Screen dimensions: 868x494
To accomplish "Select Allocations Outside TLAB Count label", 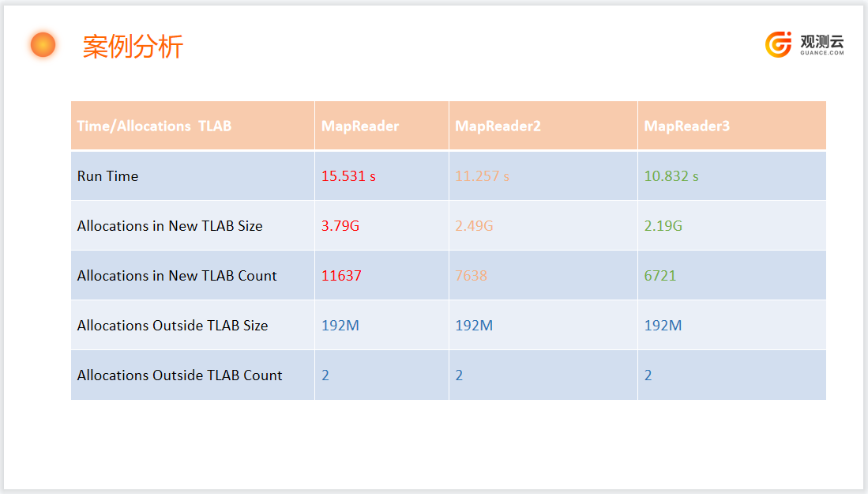I will click(x=179, y=375).
